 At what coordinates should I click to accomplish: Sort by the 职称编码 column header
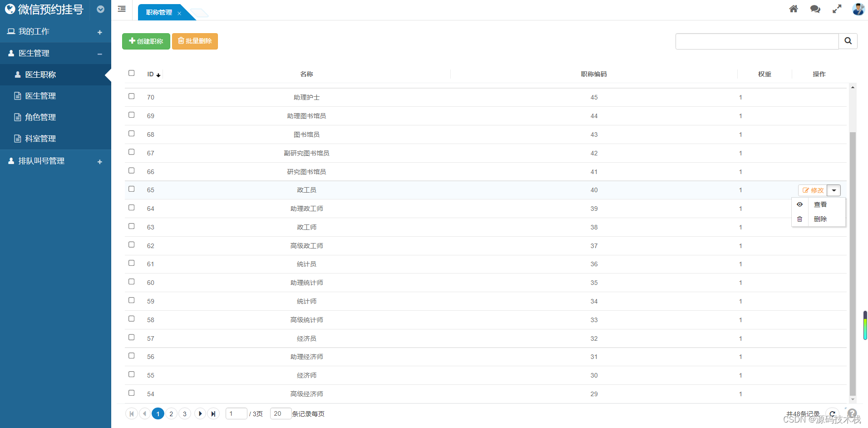click(x=594, y=74)
